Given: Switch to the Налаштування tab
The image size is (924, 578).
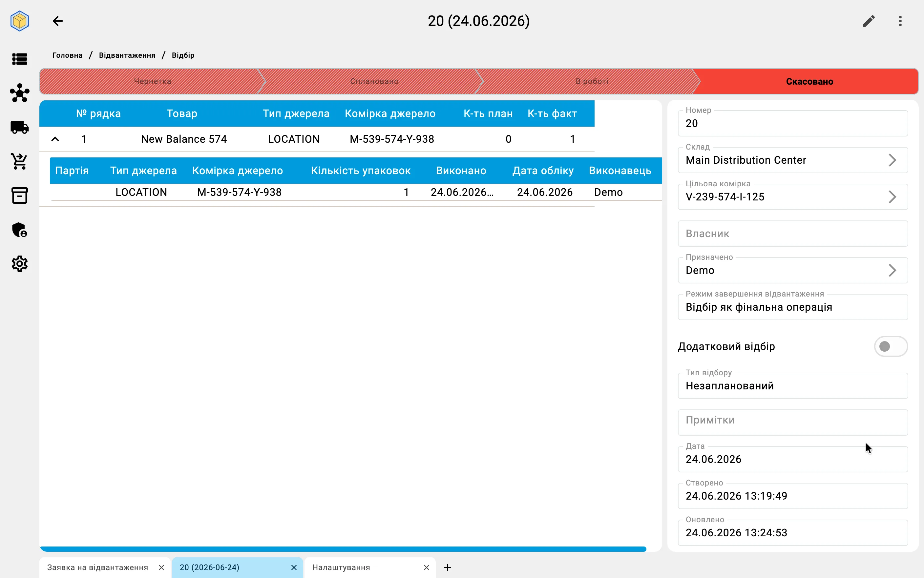Looking at the screenshot, I should (341, 567).
